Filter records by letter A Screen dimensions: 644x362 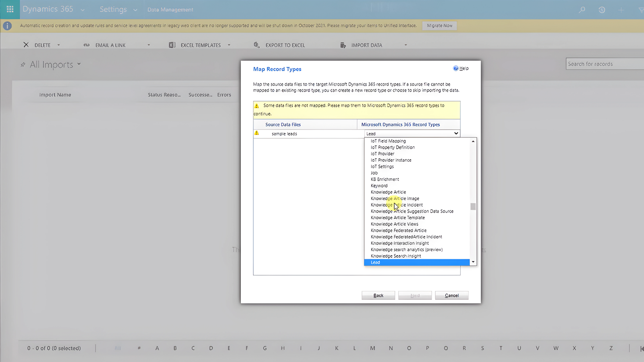pyautogui.click(x=157, y=349)
